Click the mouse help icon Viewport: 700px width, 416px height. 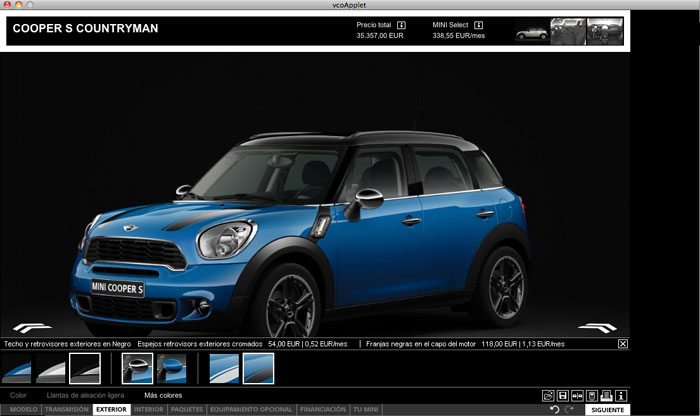(x=592, y=395)
